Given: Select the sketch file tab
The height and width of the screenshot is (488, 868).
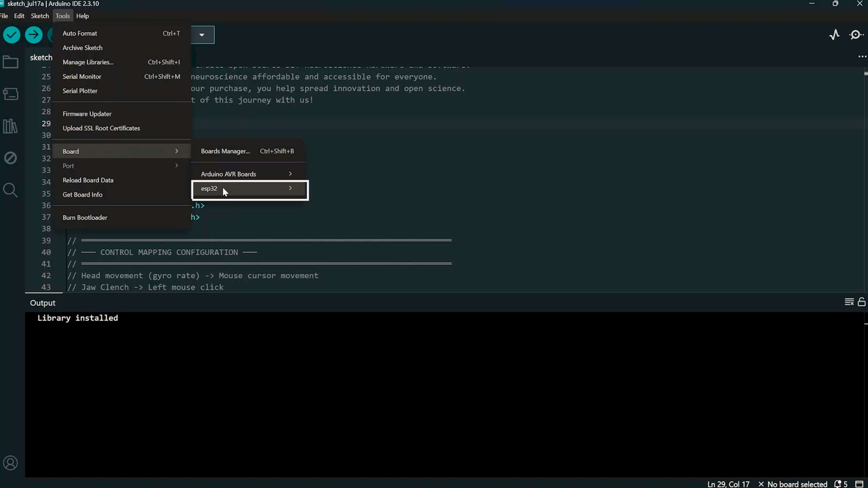Looking at the screenshot, I should [41, 57].
